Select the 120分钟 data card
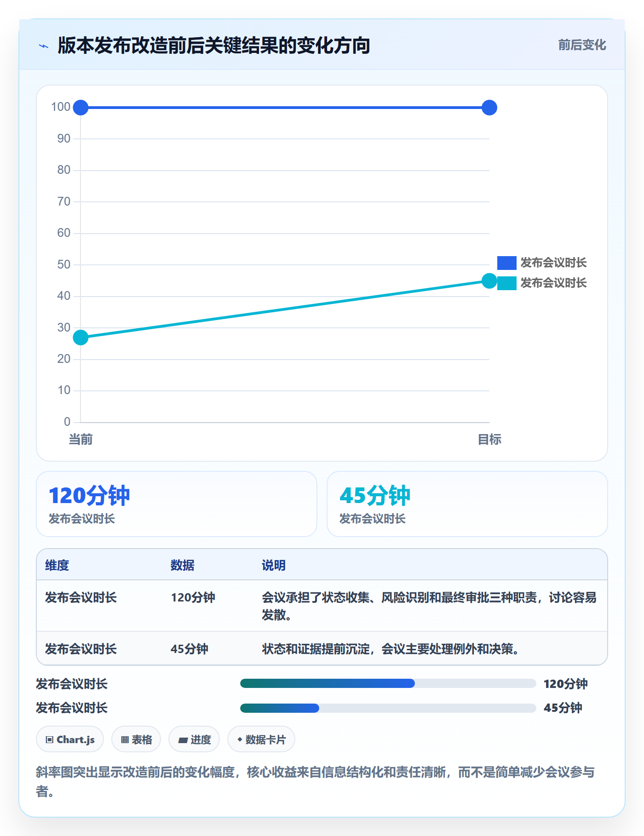This screenshot has width=644, height=836. pyautogui.click(x=177, y=504)
